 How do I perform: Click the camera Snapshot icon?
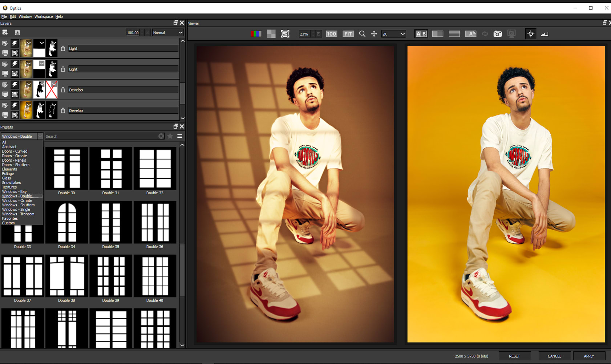497,34
